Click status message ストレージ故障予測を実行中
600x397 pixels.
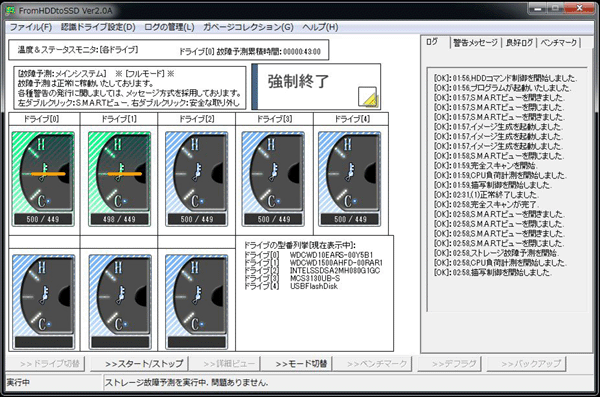[x=187, y=382]
